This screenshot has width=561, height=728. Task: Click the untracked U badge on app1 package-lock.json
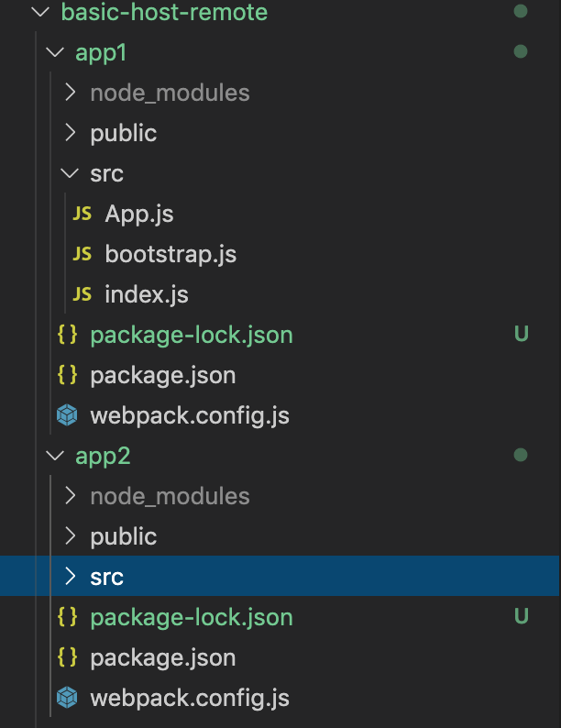point(522,335)
